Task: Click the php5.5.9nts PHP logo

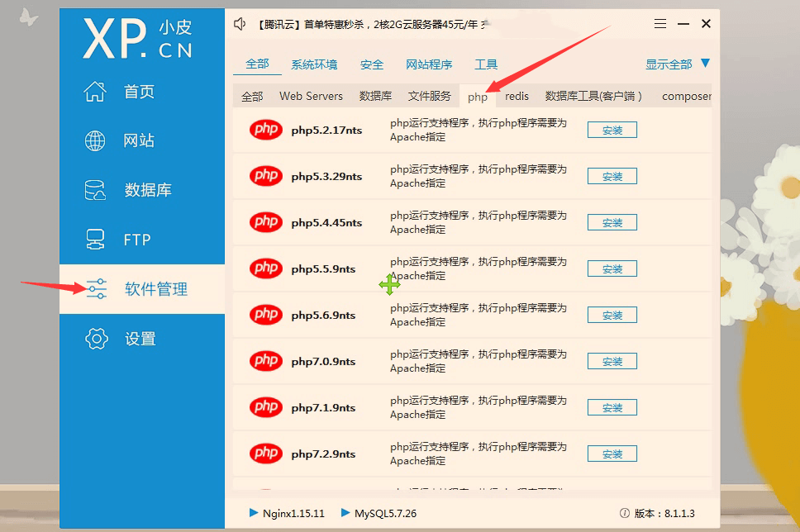Action: pos(266,268)
